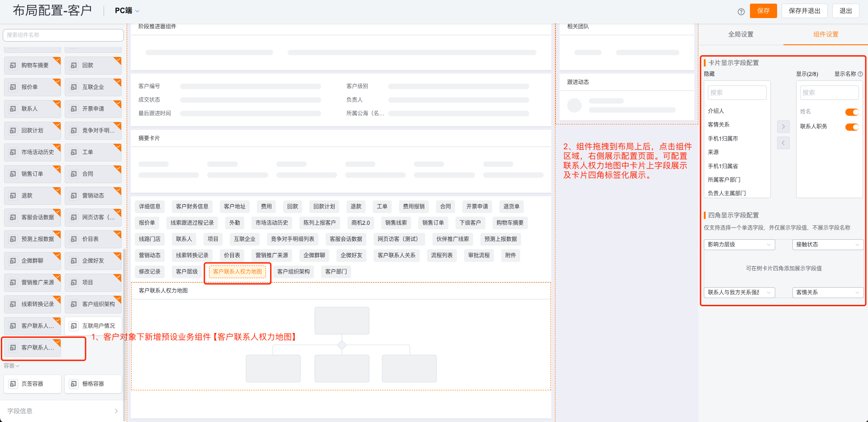Select 来源 in hidden fields list
This screenshot has height=422, width=868.
713,152
